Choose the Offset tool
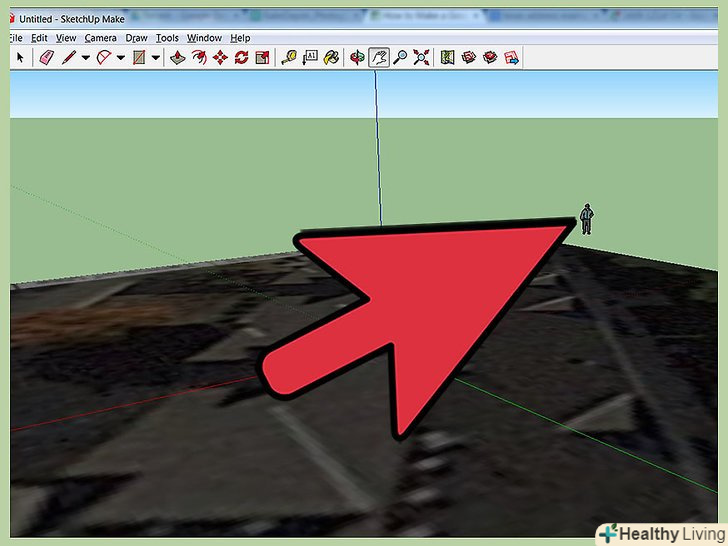The image size is (728, 546). (x=199, y=58)
